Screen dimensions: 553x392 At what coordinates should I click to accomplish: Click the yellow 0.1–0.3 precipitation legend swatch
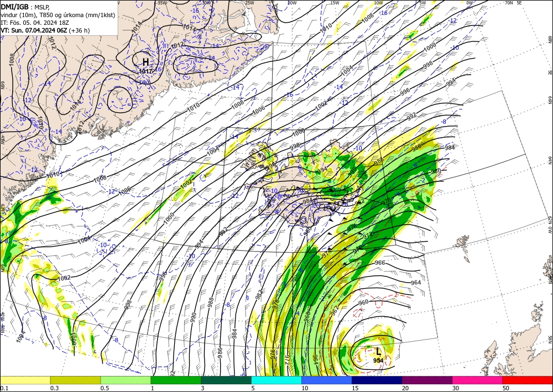tap(25, 380)
